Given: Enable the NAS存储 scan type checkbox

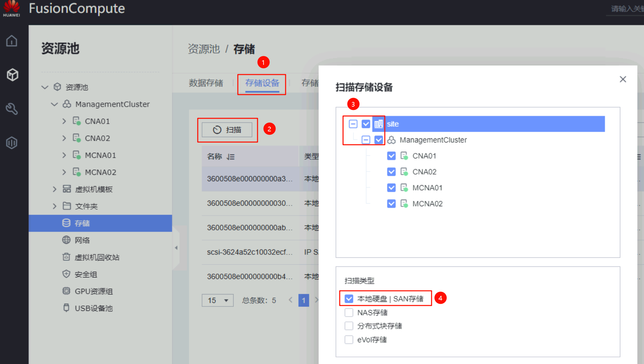Looking at the screenshot, I should point(349,313).
